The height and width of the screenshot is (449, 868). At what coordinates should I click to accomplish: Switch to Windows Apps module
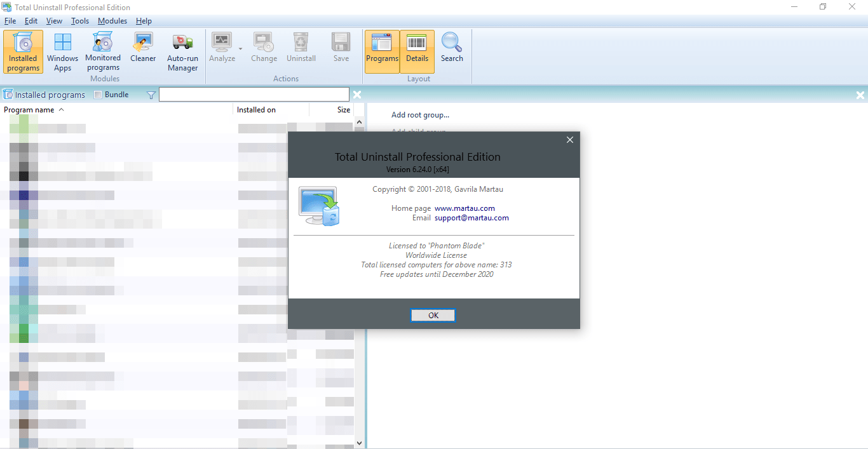[x=63, y=51]
